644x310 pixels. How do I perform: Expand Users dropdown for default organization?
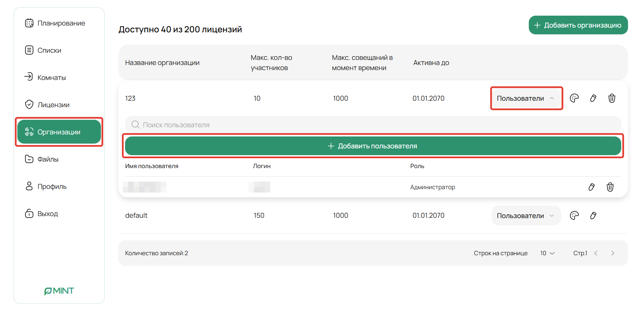tap(526, 215)
